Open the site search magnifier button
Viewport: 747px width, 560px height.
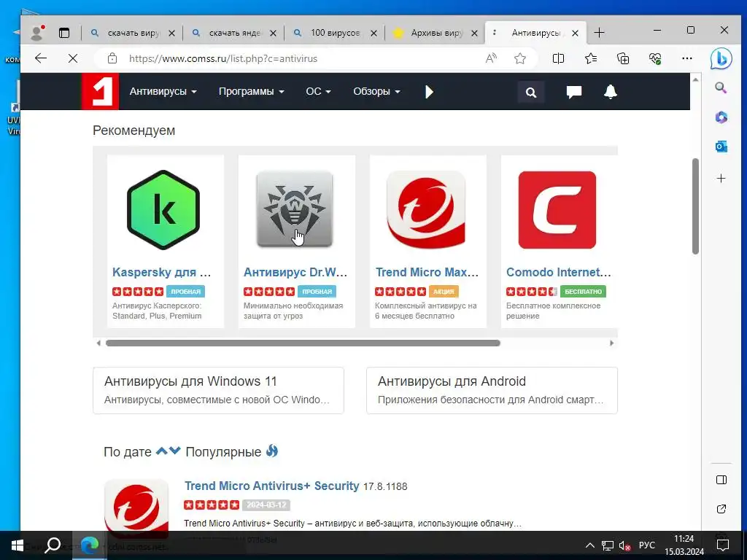531,92
